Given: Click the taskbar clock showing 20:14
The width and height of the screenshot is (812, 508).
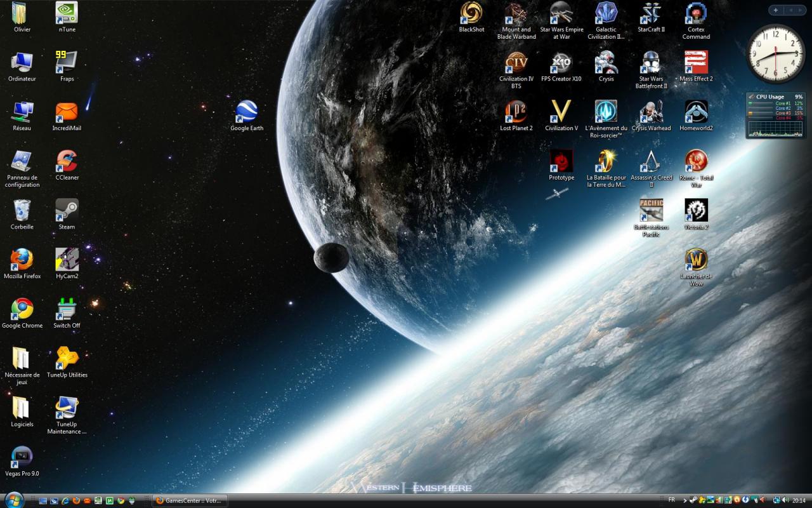Looking at the screenshot, I should click(799, 500).
